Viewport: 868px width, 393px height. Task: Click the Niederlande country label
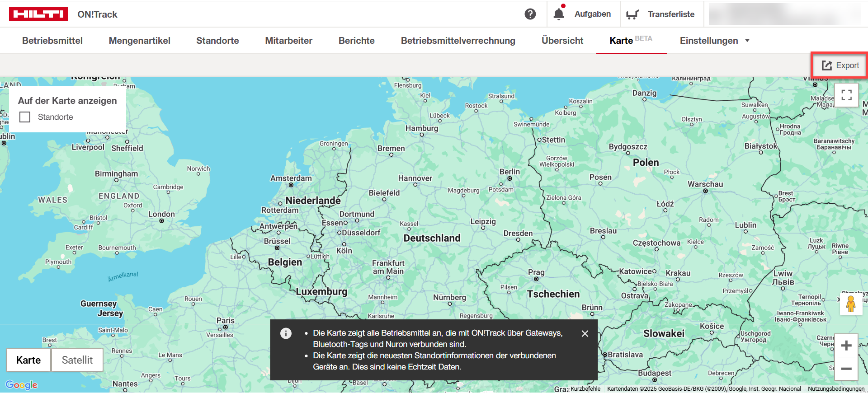click(x=313, y=201)
